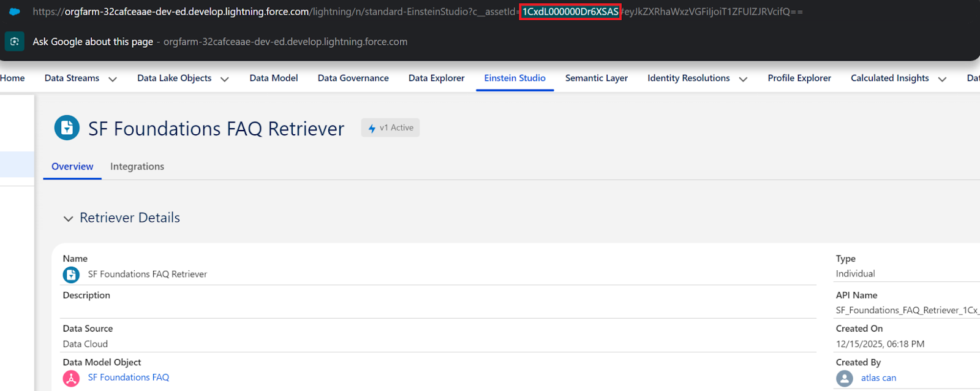The image size is (980, 391).
Task: Click the Salesforce cloud icon in address bar
Action: click(x=15, y=12)
